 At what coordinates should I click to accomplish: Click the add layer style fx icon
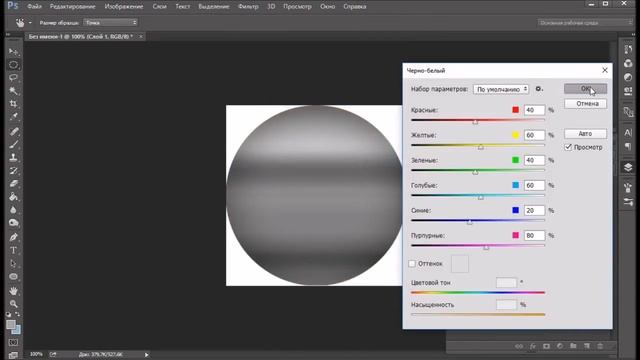tap(533, 346)
